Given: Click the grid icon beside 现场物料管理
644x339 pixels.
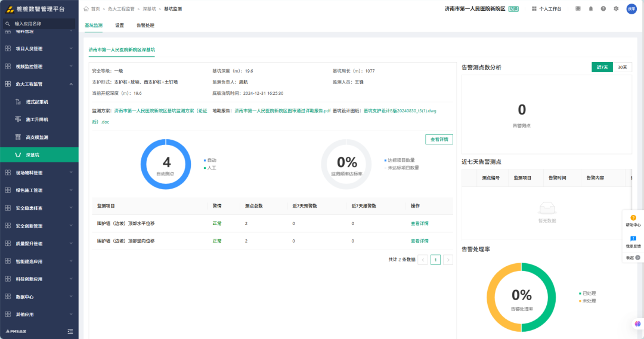Looking at the screenshot, I should 8,172.
